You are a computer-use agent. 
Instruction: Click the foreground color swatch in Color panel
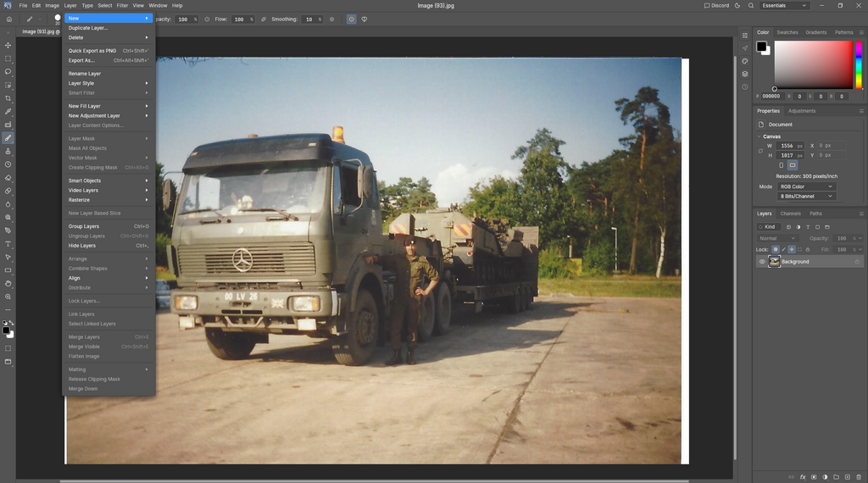coord(762,47)
